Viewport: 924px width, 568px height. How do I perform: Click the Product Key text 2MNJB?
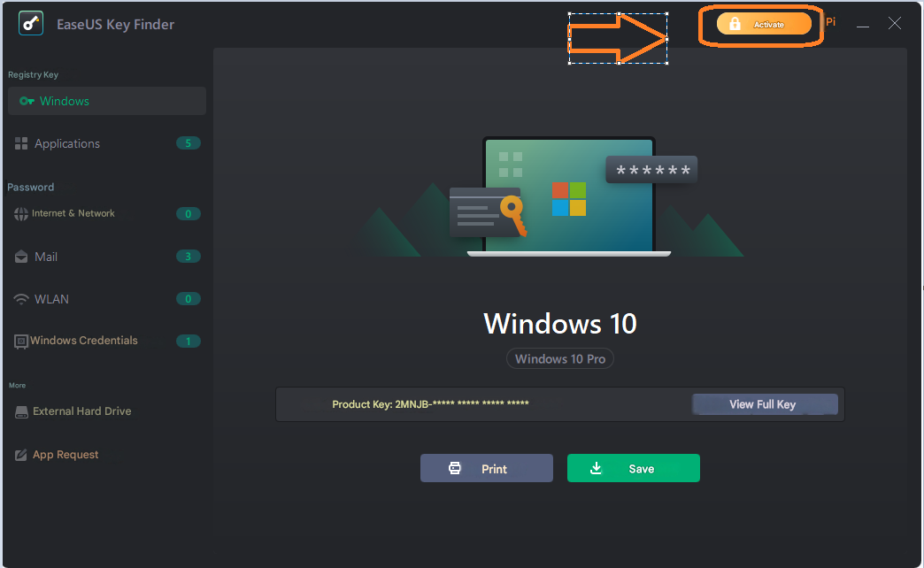point(430,404)
